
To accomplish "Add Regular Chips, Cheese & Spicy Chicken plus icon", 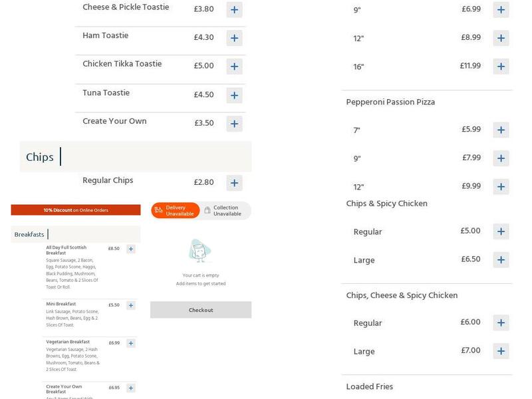I will 500,323.
